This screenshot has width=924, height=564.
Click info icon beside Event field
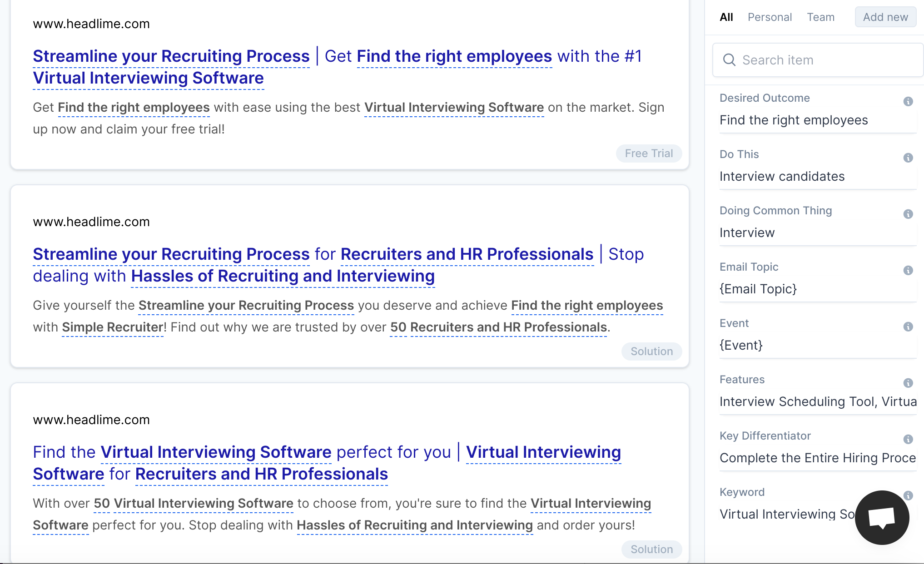coord(908,327)
